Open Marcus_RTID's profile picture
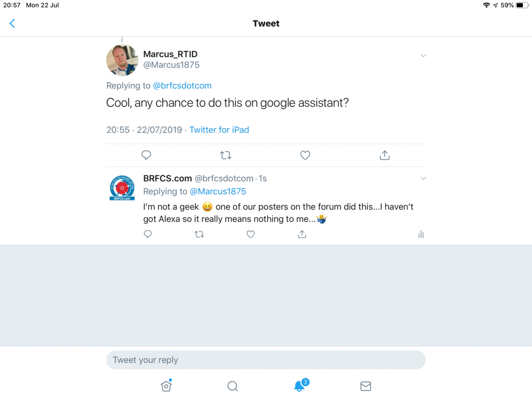The height and width of the screenshot is (399, 532). pos(122,60)
